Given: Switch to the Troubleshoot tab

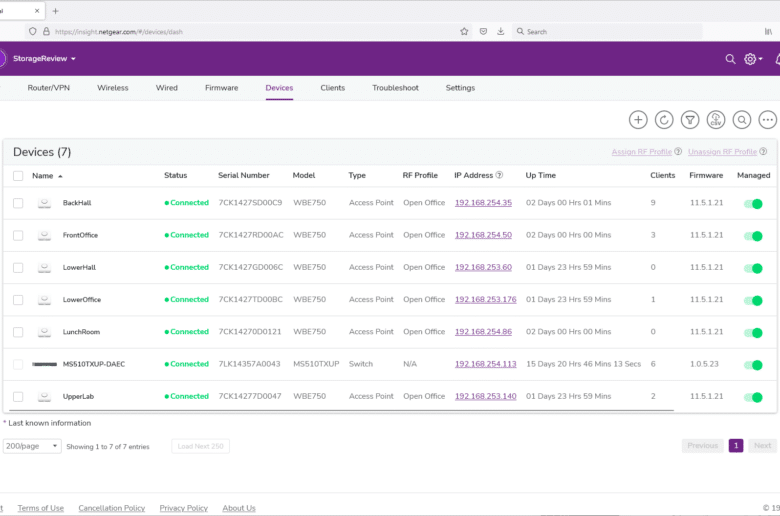Looking at the screenshot, I should point(395,88).
